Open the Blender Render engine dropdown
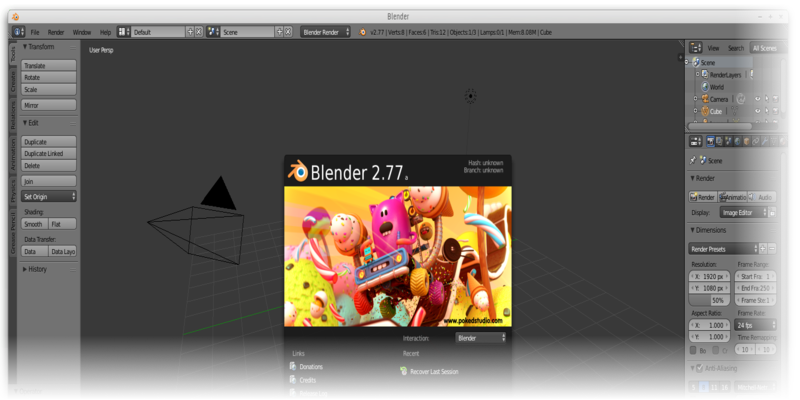Screen dimensions: 800x400 click(x=326, y=32)
